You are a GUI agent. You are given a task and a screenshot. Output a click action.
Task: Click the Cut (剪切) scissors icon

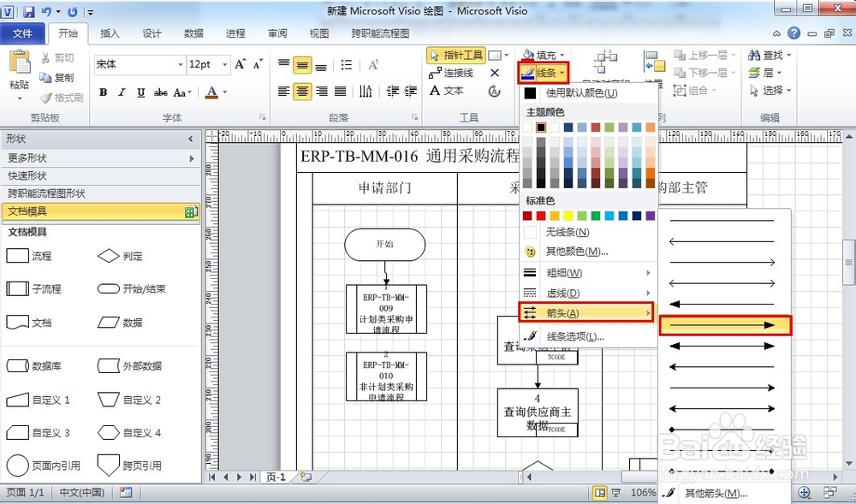coord(46,58)
